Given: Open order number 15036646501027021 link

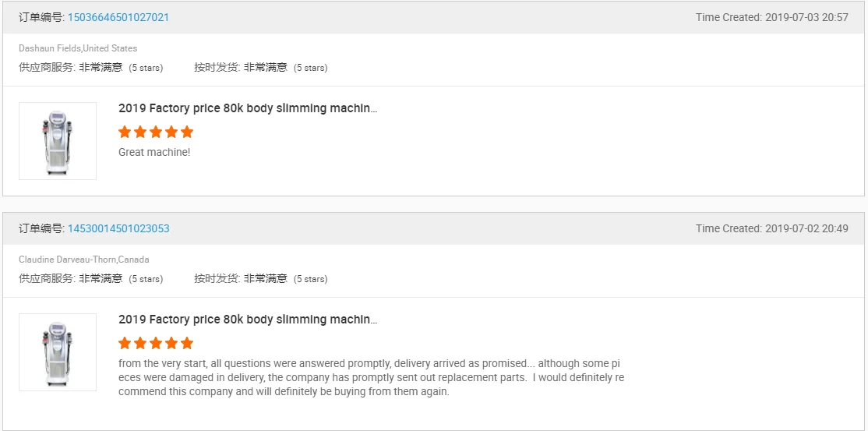Looking at the screenshot, I should [x=118, y=17].
